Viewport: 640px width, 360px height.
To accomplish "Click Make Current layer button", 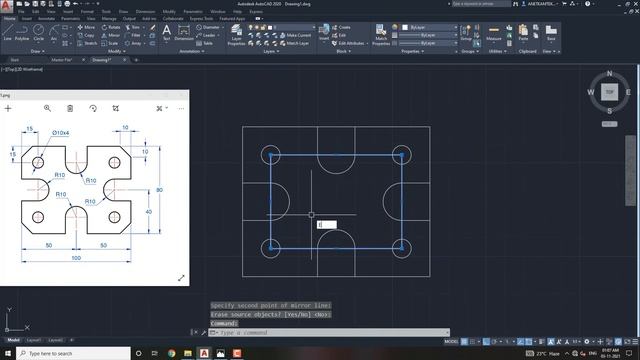I will click(x=296, y=35).
